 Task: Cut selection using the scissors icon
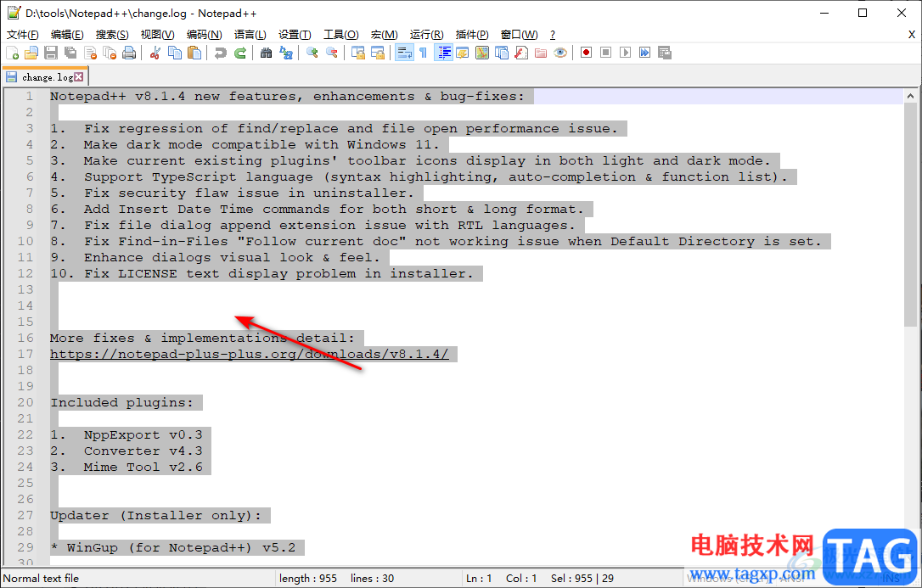[155, 53]
